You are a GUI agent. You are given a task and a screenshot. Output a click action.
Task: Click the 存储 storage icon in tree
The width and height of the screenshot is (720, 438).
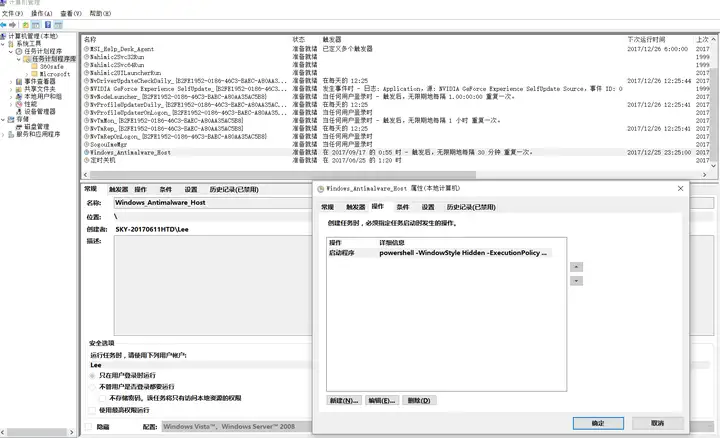pos(11,119)
